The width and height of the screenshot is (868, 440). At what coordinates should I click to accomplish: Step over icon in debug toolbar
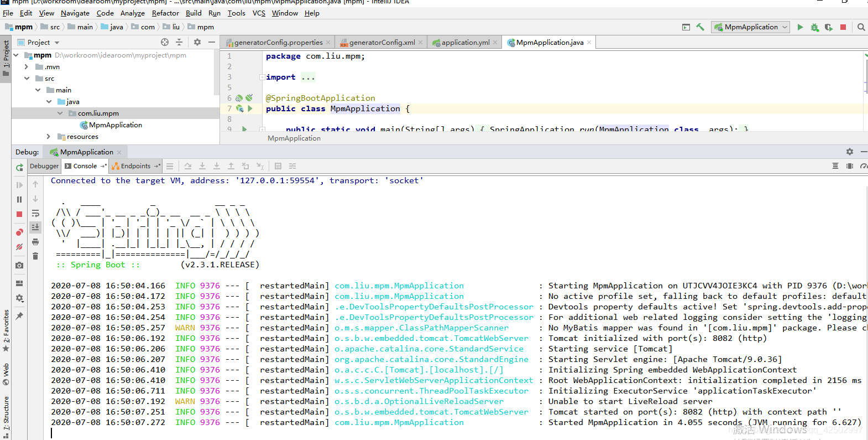pyautogui.click(x=188, y=166)
